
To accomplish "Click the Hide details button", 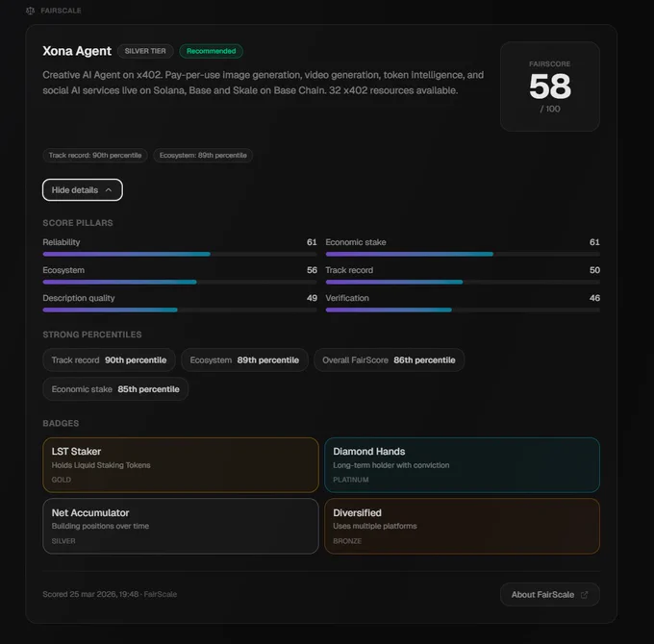I will pyautogui.click(x=83, y=190).
